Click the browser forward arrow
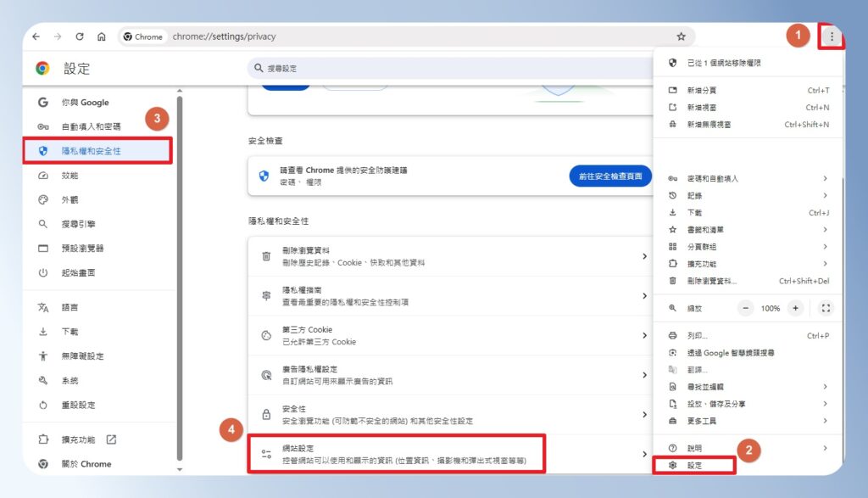The height and width of the screenshot is (498, 868). click(x=58, y=36)
